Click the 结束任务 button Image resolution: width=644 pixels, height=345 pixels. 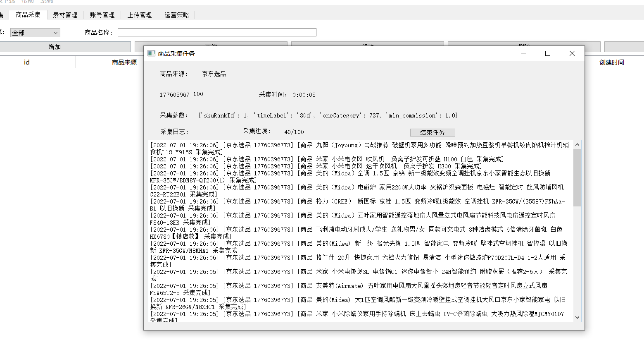click(x=433, y=132)
